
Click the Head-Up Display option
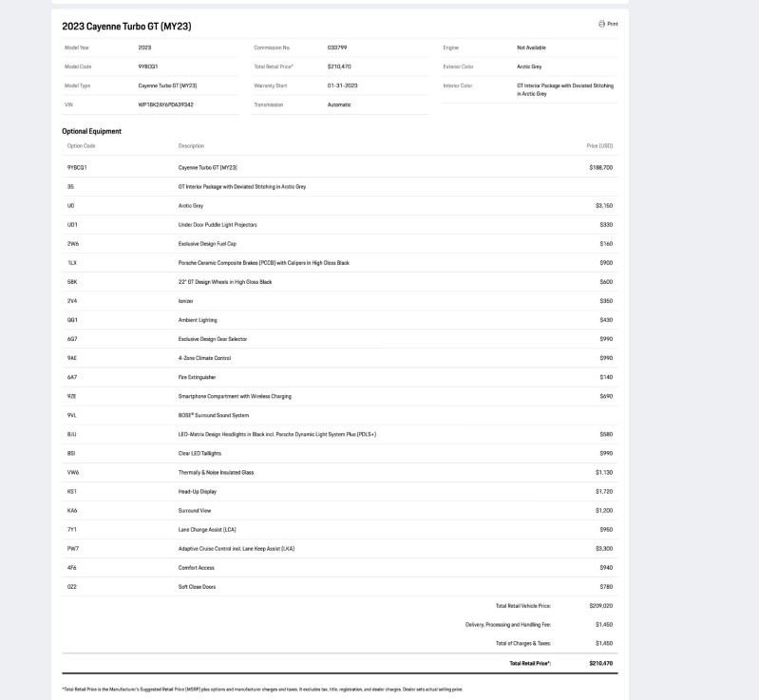click(198, 491)
